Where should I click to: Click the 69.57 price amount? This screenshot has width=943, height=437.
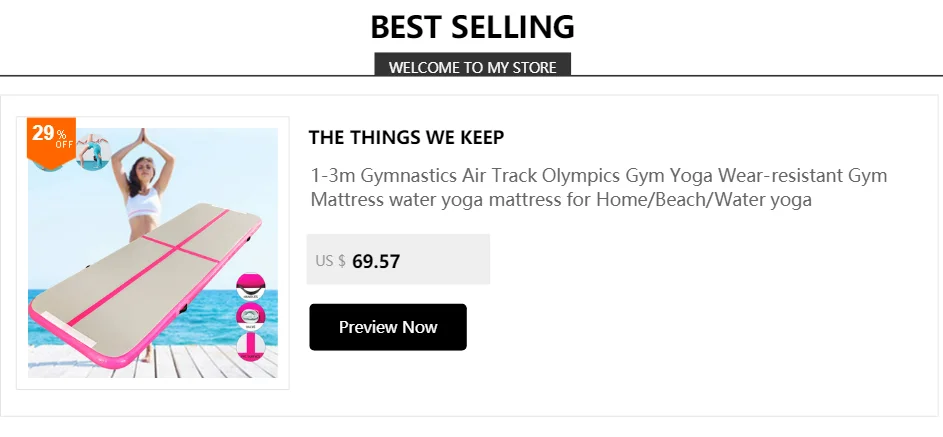376,261
